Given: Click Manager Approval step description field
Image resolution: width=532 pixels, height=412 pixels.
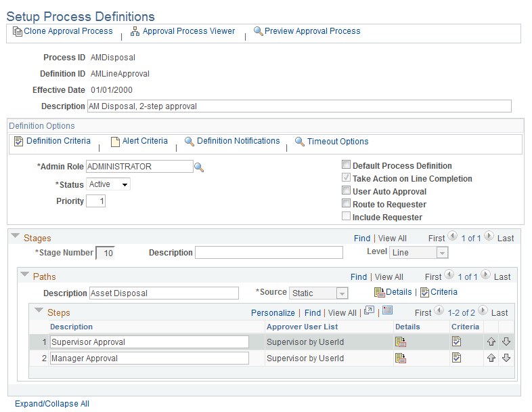Looking at the screenshot, I should [150, 358].
